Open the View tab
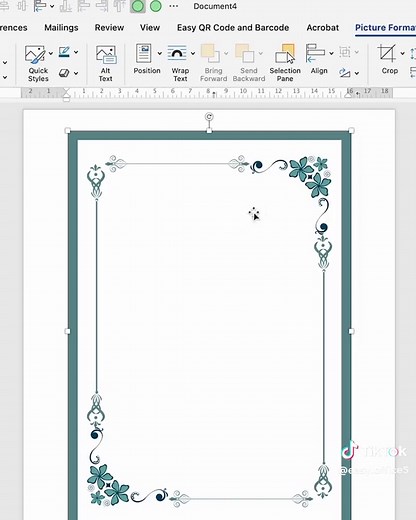This screenshot has height=520, width=416. point(150,28)
